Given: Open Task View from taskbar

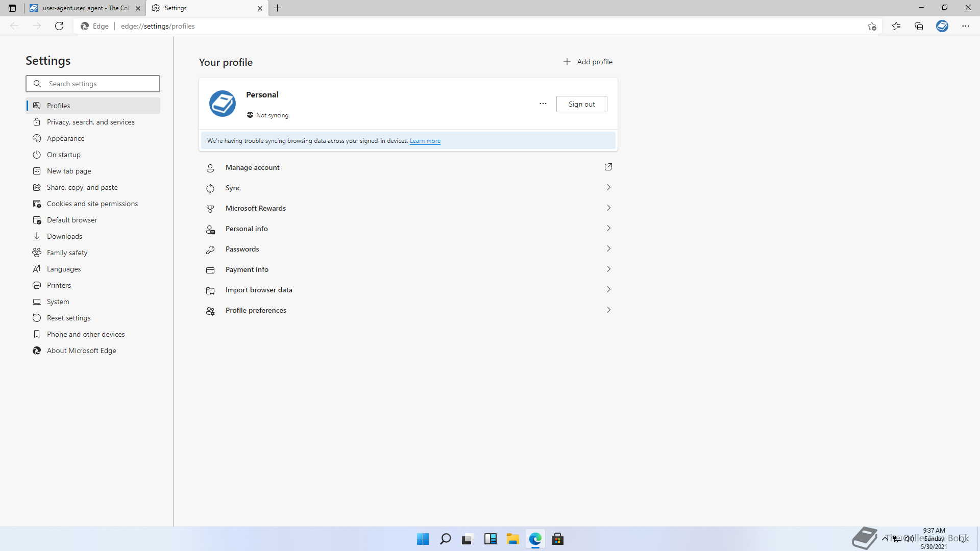Looking at the screenshot, I should 468,539.
